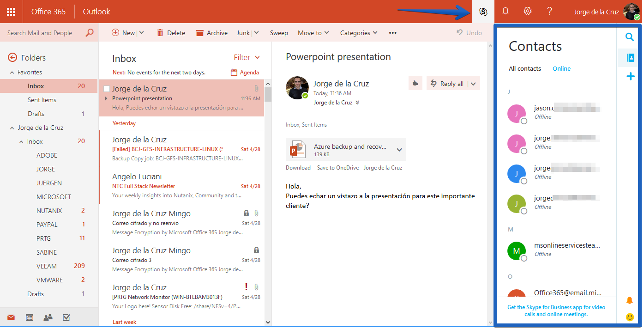The image size is (644, 329).
Task: Click the search magnifier in mail search box
Action: (90, 33)
